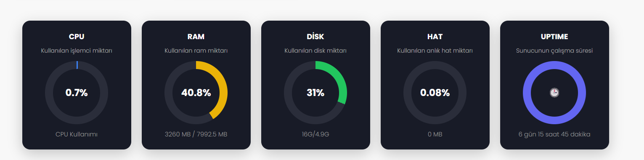This screenshot has height=160, width=644.
Task: Click the 40.8% RAM percentage value
Action: pyautogui.click(x=196, y=93)
